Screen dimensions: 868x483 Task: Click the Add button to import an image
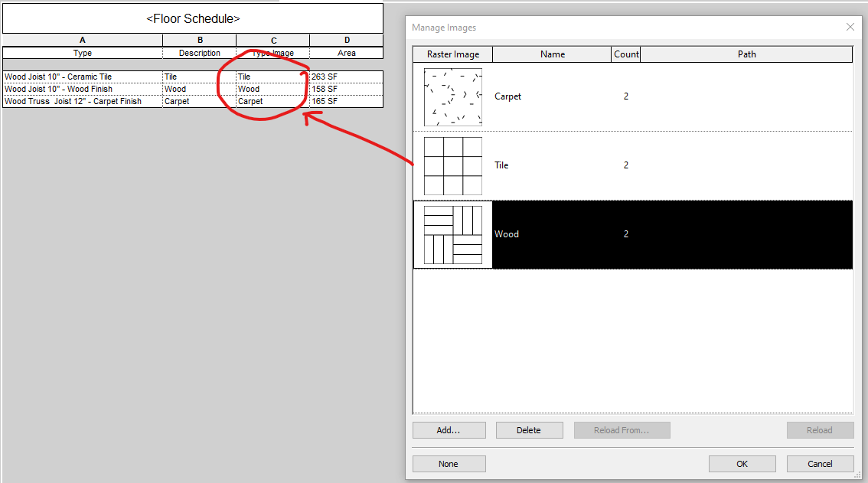pyautogui.click(x=449, y=429)
